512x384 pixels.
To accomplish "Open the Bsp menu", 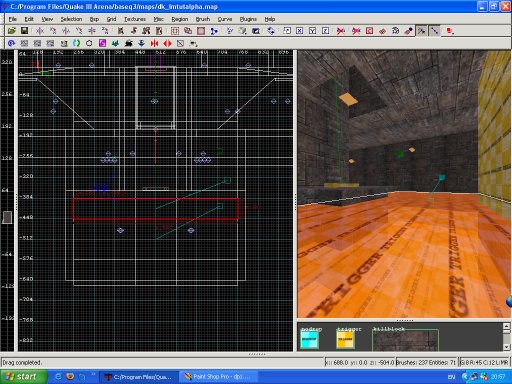I will (x=94, y=19).
